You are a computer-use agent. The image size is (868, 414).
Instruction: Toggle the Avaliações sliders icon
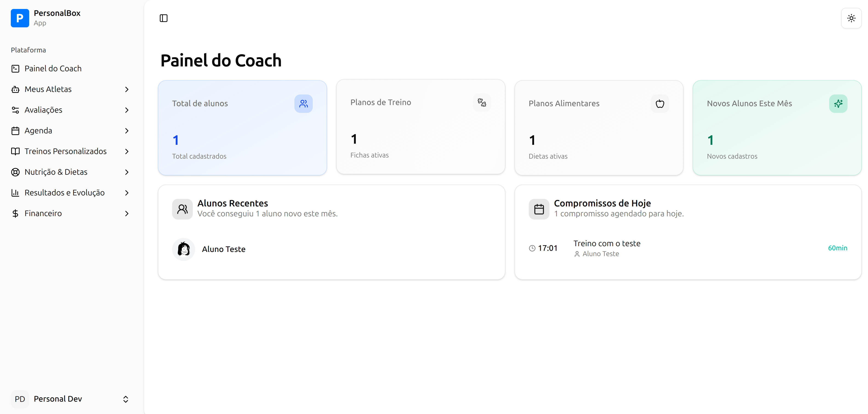point(15,110)
